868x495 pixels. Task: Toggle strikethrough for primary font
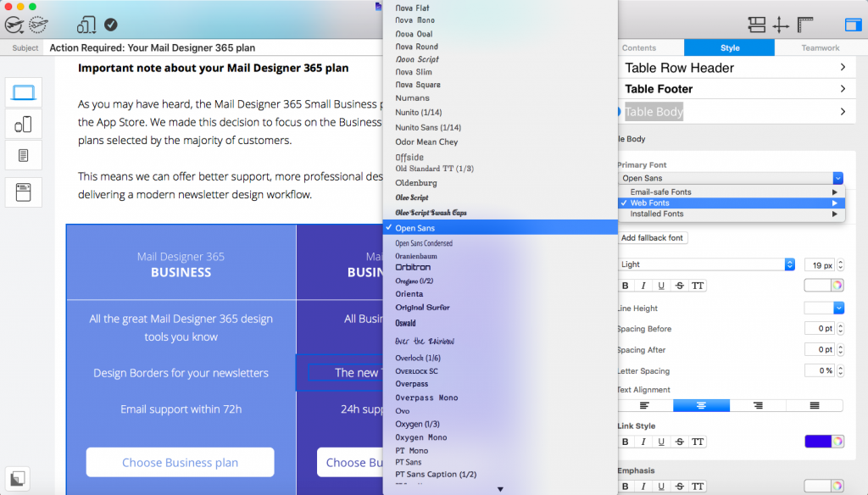679,286
